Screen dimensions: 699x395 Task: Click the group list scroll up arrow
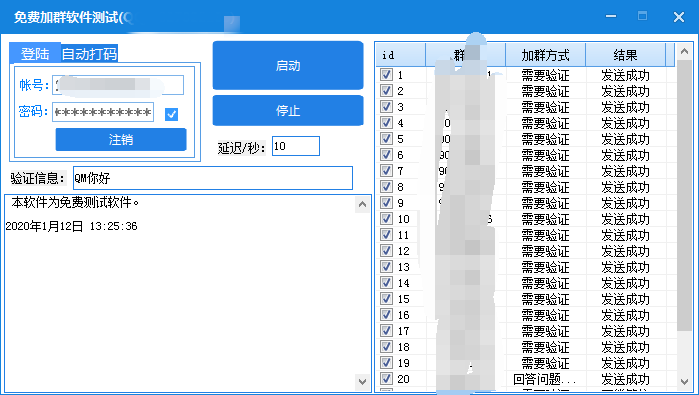684,52
